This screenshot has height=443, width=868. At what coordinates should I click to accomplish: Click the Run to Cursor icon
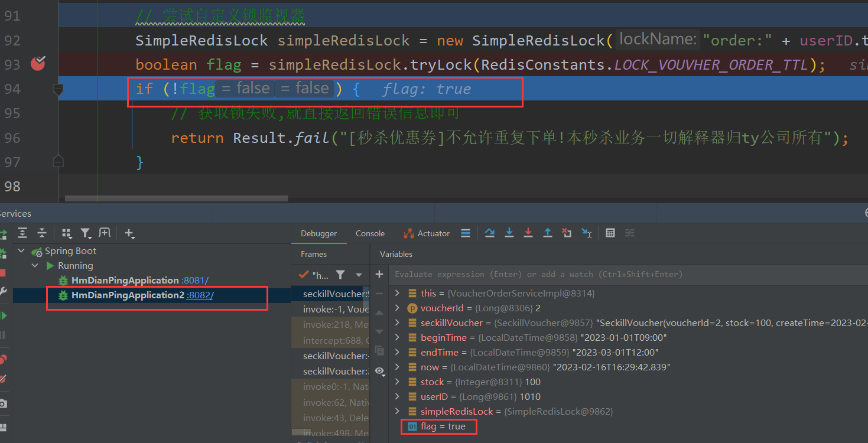[586, 233]
